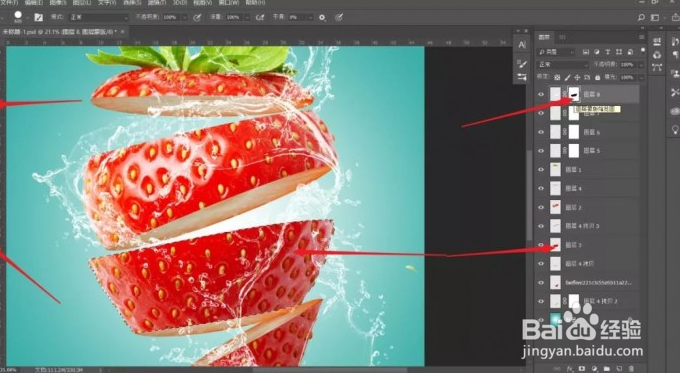The width and height of the screenshot is (680, 374).
Task: Hide 图层 1 layer eye
Action: point(541,170)
